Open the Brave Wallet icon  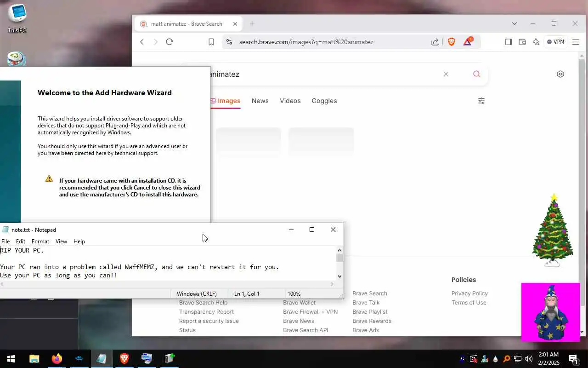(522, 42)
